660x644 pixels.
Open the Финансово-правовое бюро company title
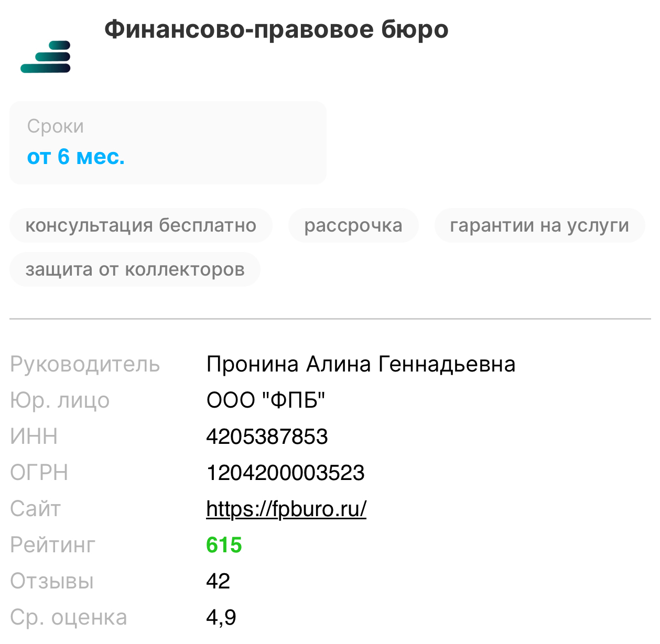coord(276,29)
